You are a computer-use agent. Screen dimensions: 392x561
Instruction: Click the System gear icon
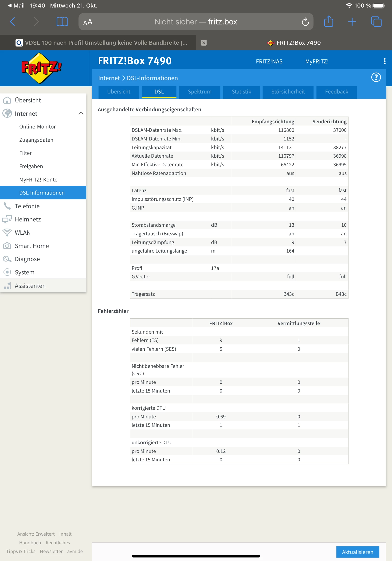(x=7, y=272)
